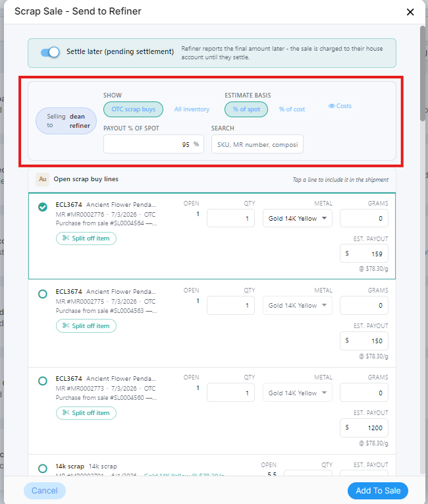Select the MR0002775 scrap line circle
The width and height of the screenshot is (428, 504).
tap(42, 294)
